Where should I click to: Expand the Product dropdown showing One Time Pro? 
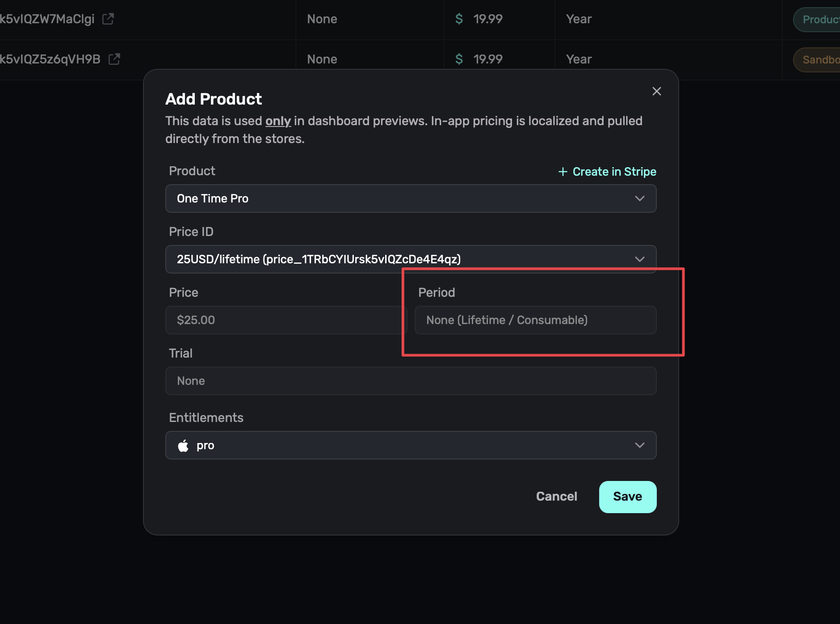pos(639,198)
